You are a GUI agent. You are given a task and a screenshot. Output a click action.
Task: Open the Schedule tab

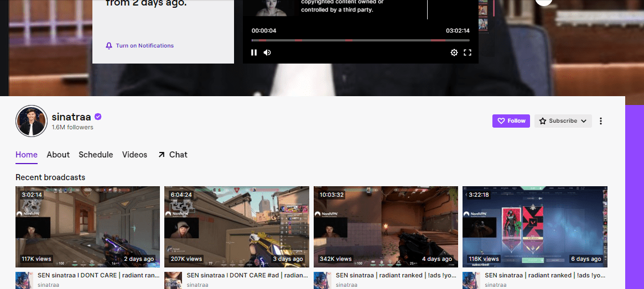pyautogui.click(x=96, y=155)
